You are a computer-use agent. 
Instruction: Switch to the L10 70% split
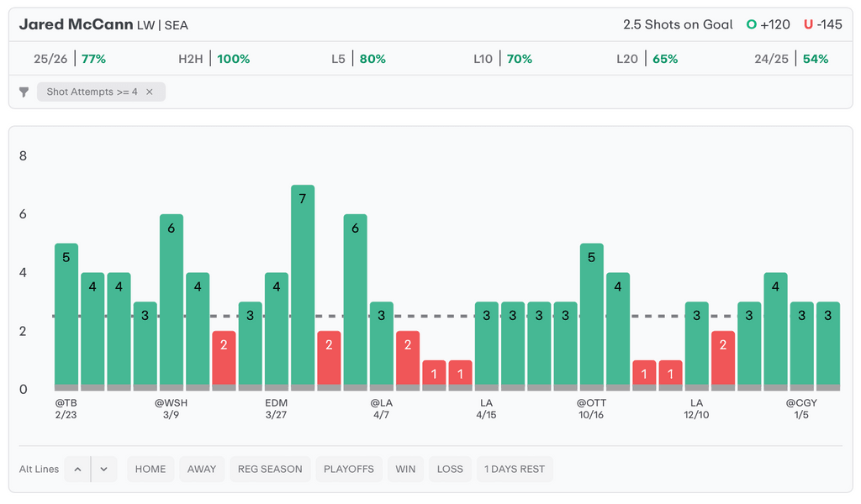[x=503, y=59]
